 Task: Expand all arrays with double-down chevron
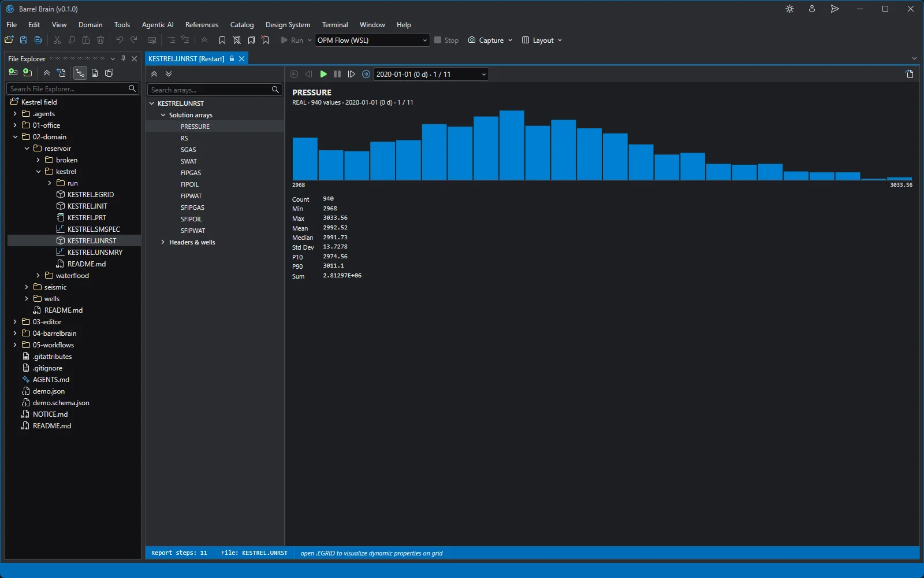coord(169,74)
